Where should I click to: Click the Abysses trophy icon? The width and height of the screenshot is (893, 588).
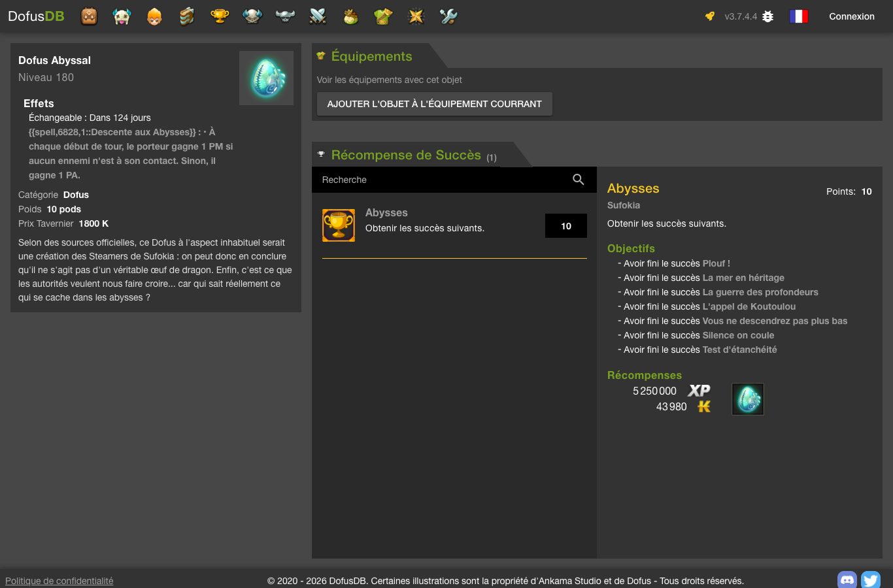339,225
